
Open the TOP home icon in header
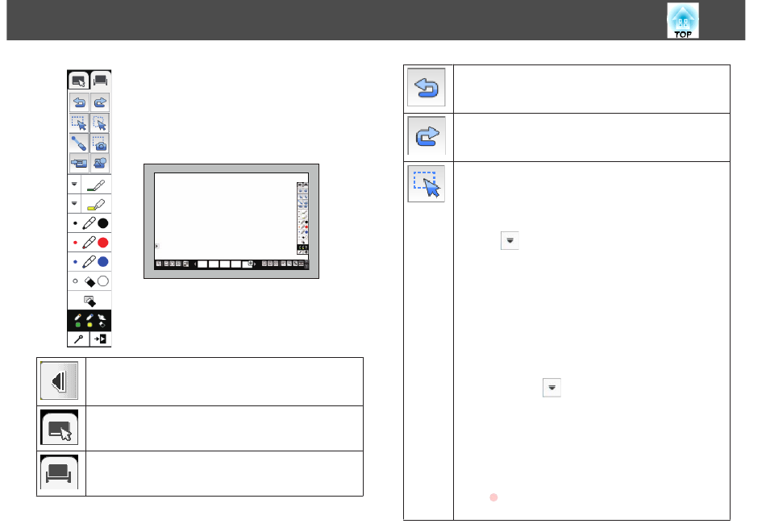(682, 20)
